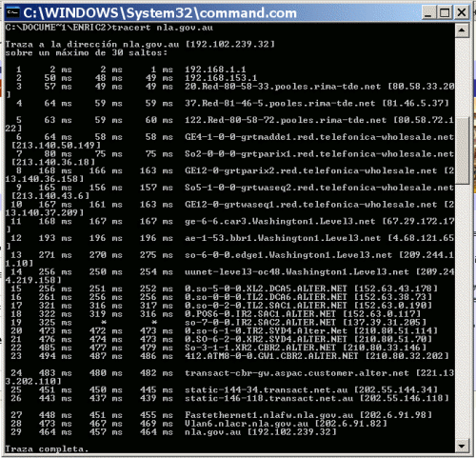Click scrollbar track above the thumb
476x458 pixels.
click(462, 77)
